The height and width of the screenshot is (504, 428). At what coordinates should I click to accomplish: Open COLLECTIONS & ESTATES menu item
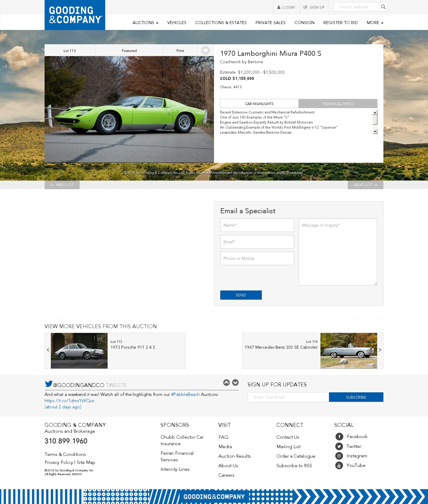tap(221, 23)
